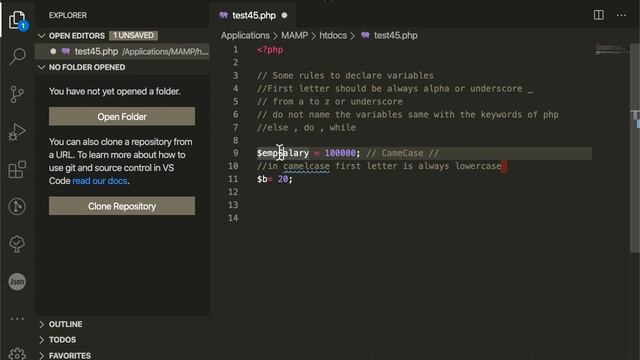Click PHP icon on test45.php tab
The width and height of the screenshot is (640, 360).
[223, 16]
